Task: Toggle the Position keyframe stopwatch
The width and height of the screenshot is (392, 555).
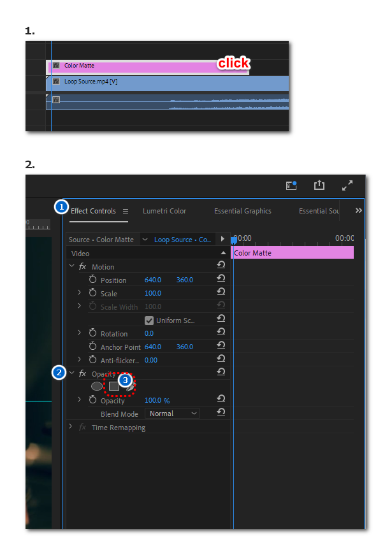Action: [92, 280]
